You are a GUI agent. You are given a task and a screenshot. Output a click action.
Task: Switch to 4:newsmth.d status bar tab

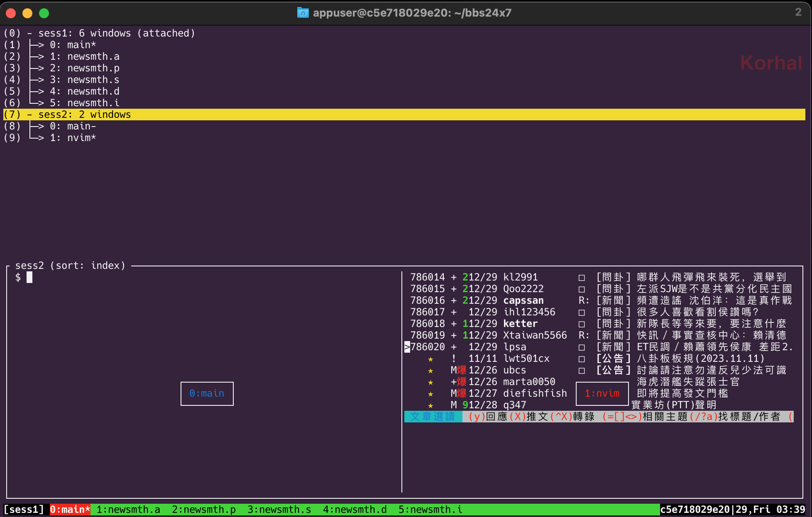(355, 510)
